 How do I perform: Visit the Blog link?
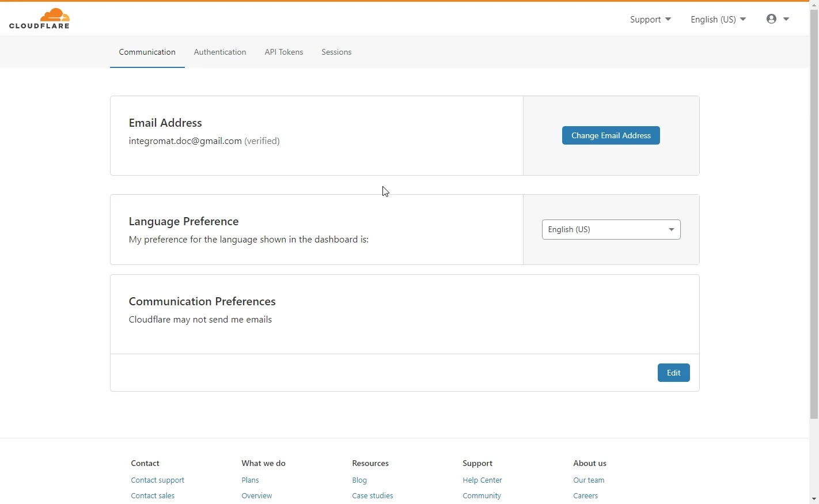pyautogui.click(x=359, y=480)
